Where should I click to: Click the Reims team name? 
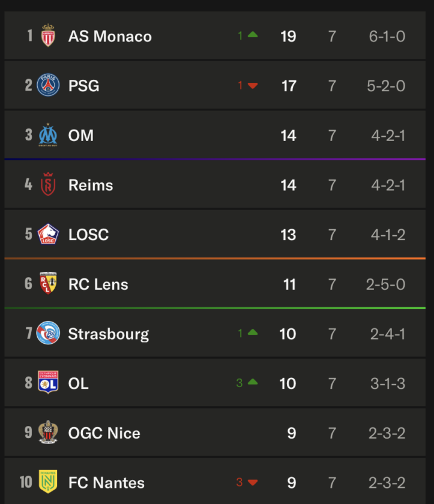pyautogui.click(x=91, y=185)
